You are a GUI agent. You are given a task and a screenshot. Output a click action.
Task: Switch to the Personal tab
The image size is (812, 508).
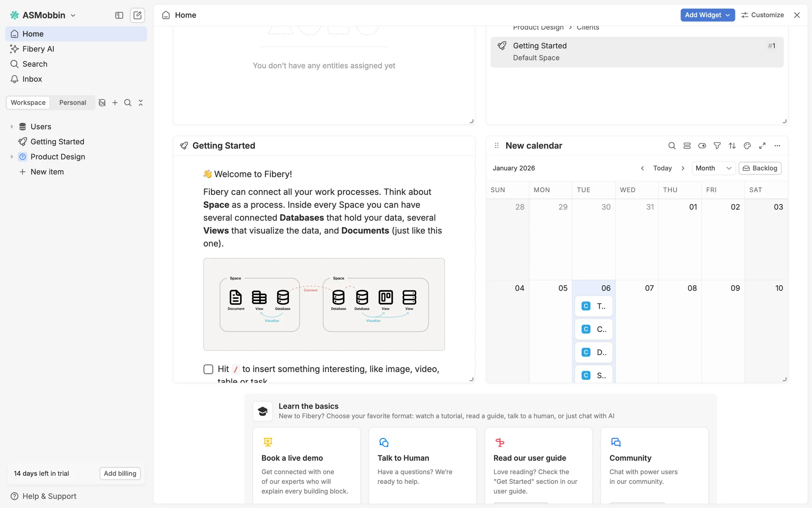click(x=72, y=102)
